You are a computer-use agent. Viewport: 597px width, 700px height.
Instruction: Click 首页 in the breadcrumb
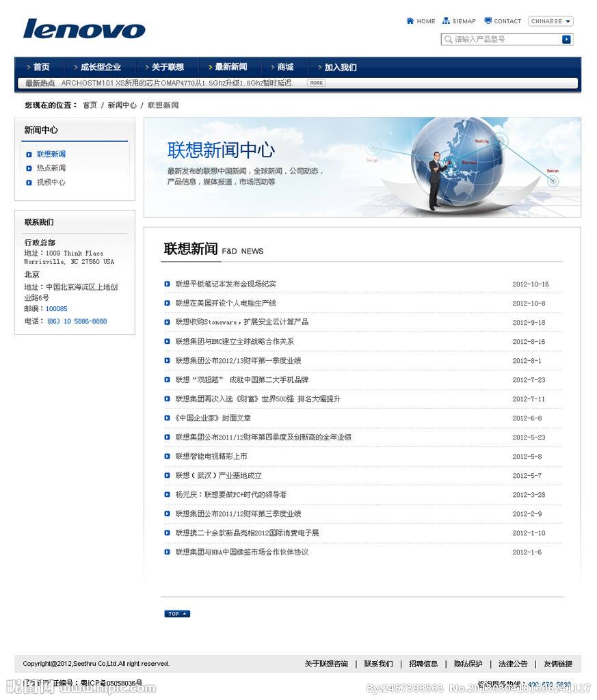click(x=90, y=105)
